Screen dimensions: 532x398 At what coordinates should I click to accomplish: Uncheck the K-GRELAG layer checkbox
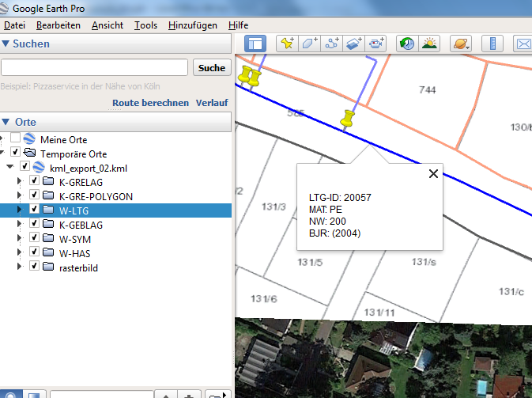(34, 181)
